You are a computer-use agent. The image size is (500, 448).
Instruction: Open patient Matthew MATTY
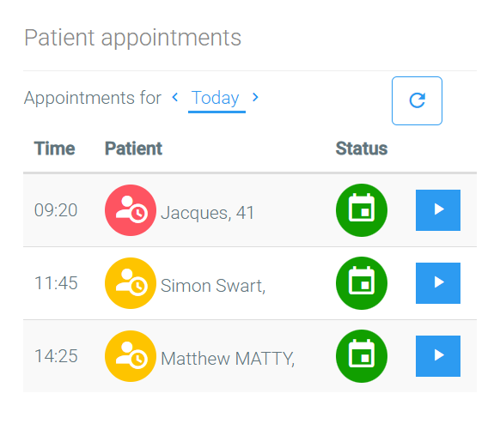tap(228, 359)
